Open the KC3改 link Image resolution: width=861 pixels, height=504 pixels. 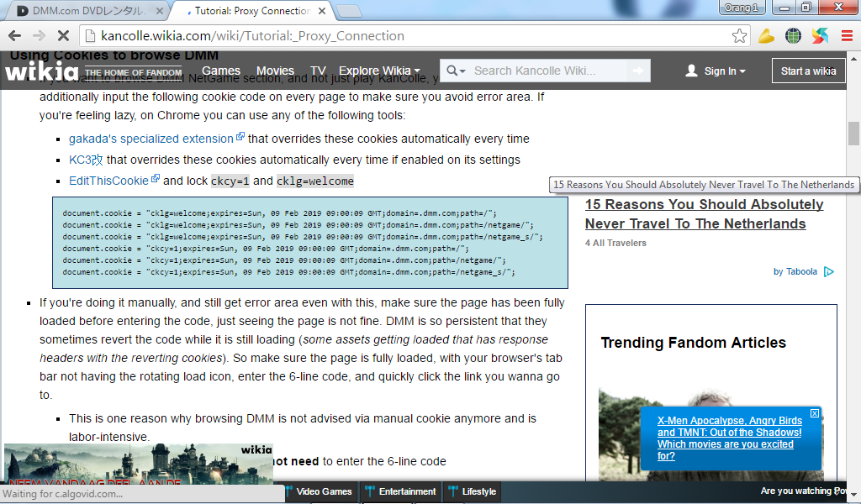coord(86,160)
